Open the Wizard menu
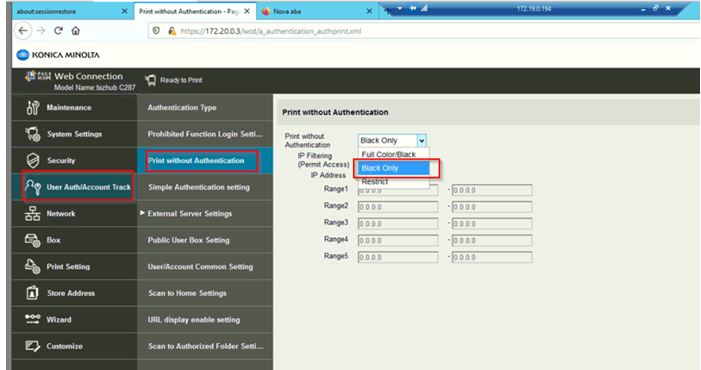 point(59,320)
